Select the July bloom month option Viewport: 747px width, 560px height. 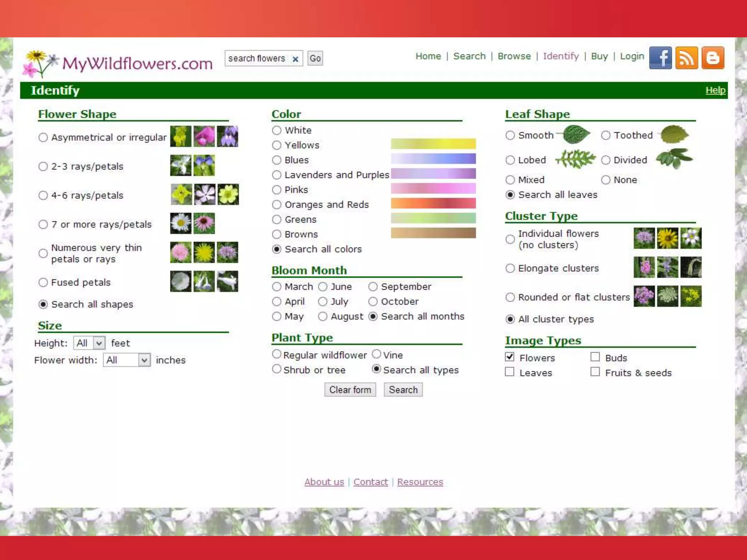coord(322,302)
